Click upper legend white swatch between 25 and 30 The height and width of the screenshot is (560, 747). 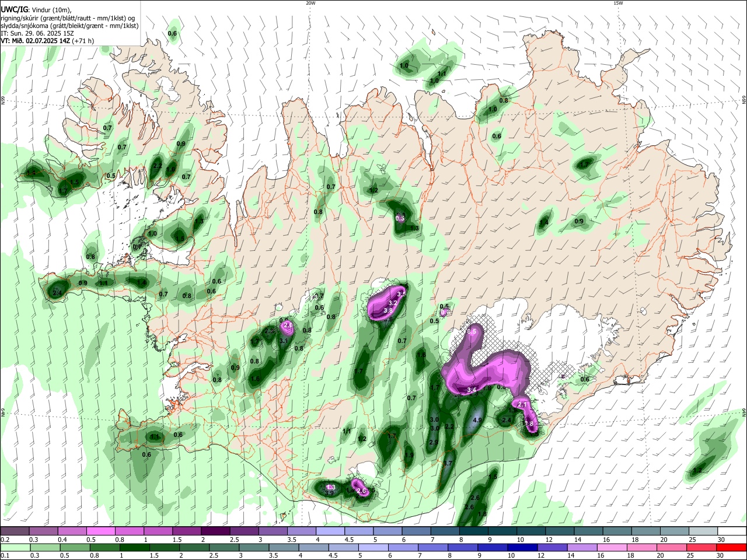pyautogui.click(x=704, y=531)
